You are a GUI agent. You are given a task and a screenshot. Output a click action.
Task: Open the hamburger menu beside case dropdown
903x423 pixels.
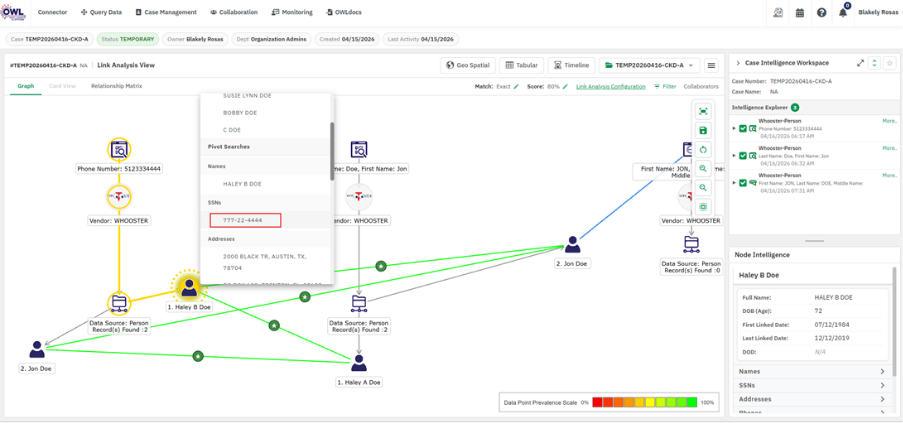tap(712, 66)
